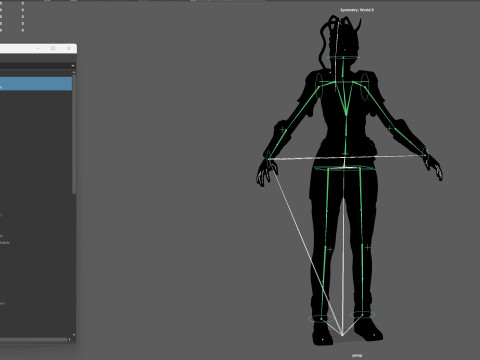Click the "Symmetry: World X" viewport label
The height and width of the screenshot is (360, 480).
pyautogui.click(x=357, y=10)
